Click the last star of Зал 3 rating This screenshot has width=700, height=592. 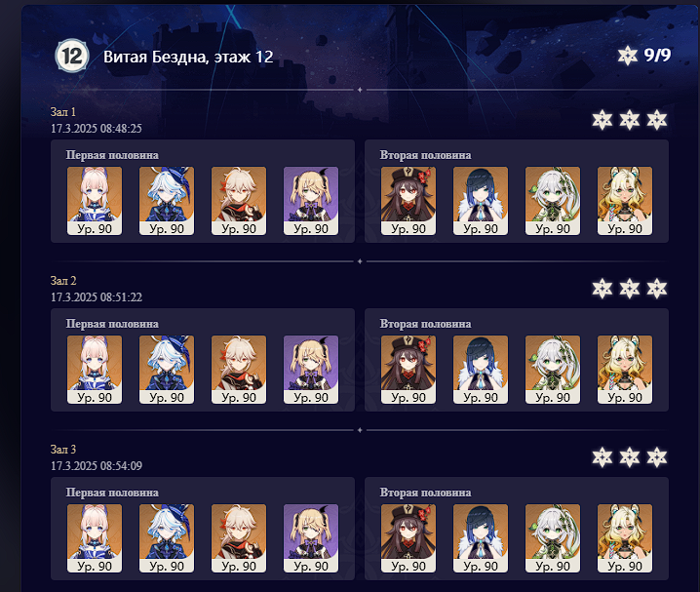click(x=657, y=457)
